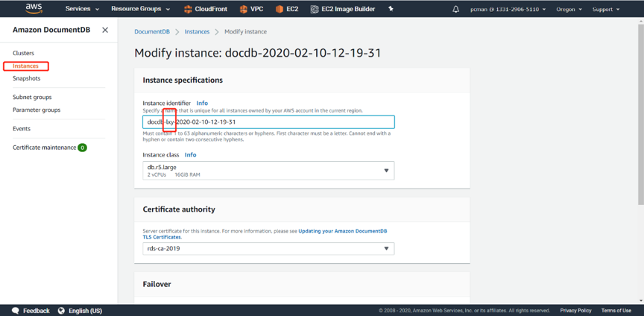The height and width of the screenshot is (316, 644).
Task: Open the VPC service shortcut
Action: pos(252,9)
